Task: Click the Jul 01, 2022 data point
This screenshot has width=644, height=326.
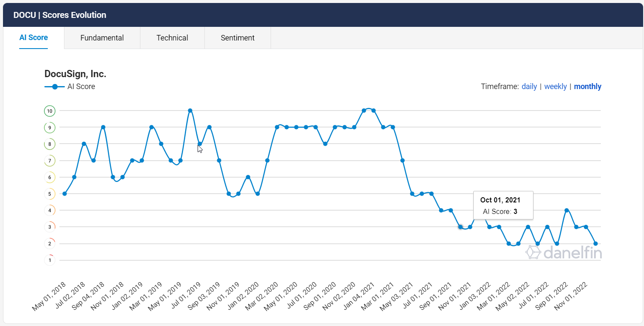Action: [547, 227]
